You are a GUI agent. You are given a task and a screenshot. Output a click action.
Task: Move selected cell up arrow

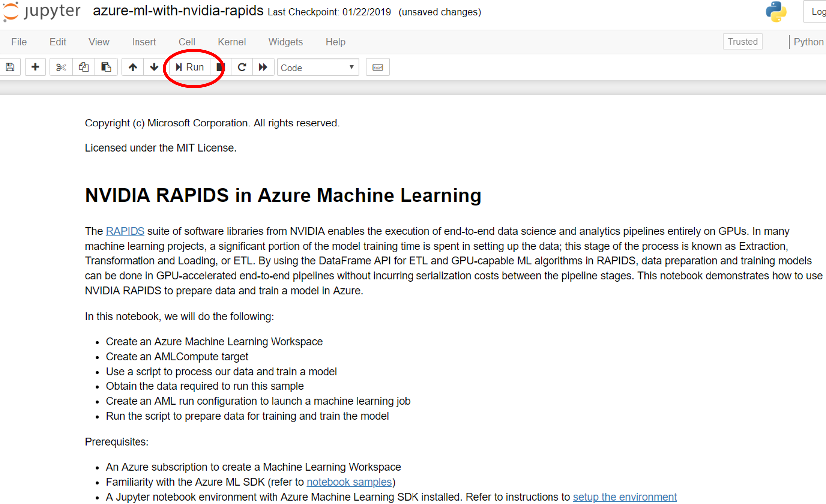[133, 67]
